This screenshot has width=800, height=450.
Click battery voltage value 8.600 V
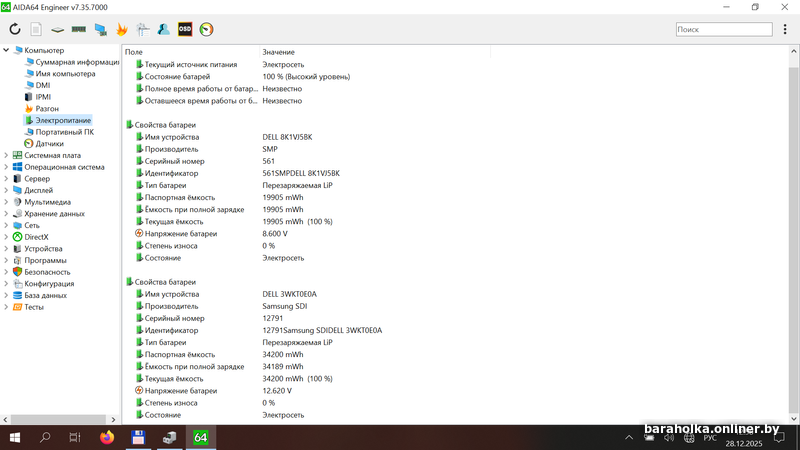coord(275,234)
